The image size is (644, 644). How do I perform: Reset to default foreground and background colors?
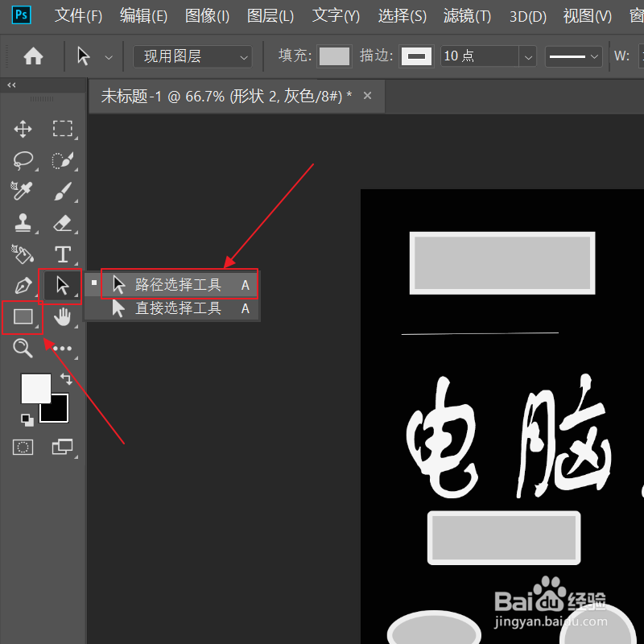coord(26,419)
